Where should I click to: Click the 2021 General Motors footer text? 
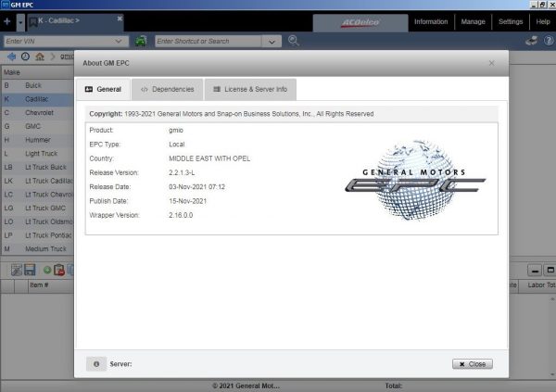click(x=246, y=386)
